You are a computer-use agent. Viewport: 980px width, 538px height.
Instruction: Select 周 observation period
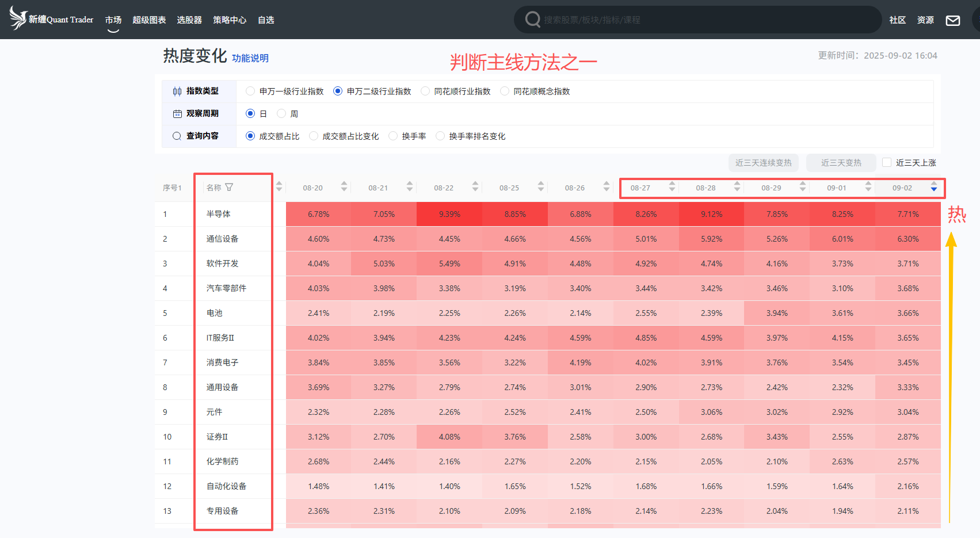tap(281, 113)
